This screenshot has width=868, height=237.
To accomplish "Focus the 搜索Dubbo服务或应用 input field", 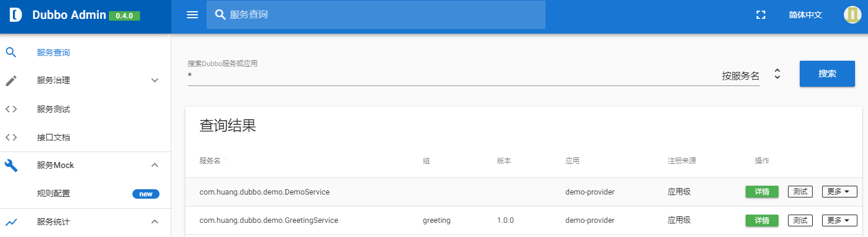I will [450, 76].
